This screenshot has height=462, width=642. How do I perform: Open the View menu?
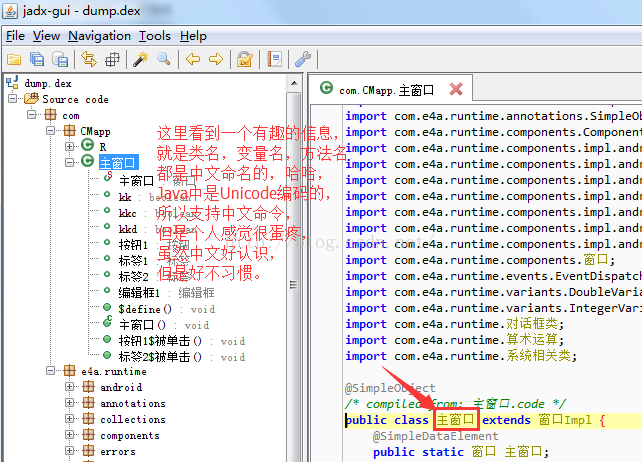(46, 36)
